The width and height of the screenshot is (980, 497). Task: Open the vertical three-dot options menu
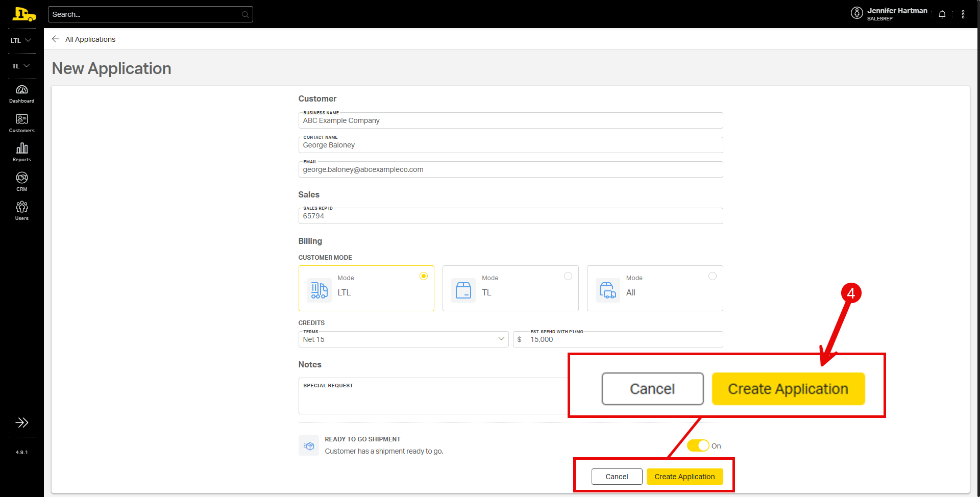click(963, 14)
